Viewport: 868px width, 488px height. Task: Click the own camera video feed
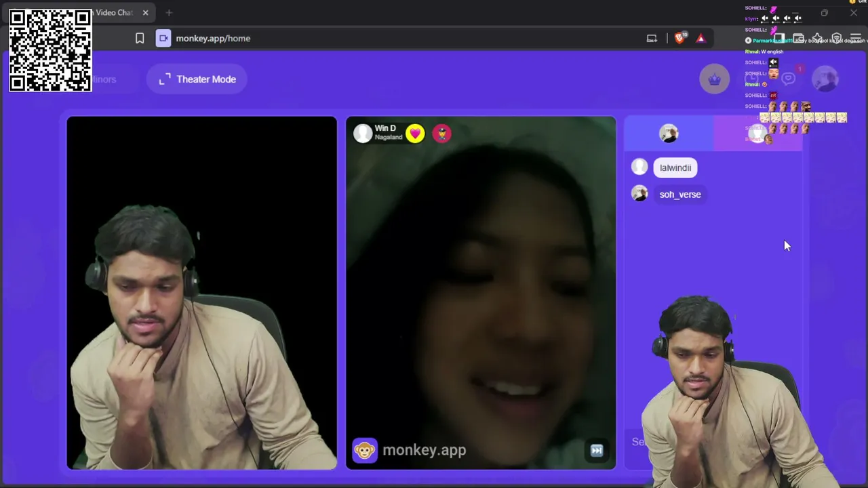tap(201, 293)
